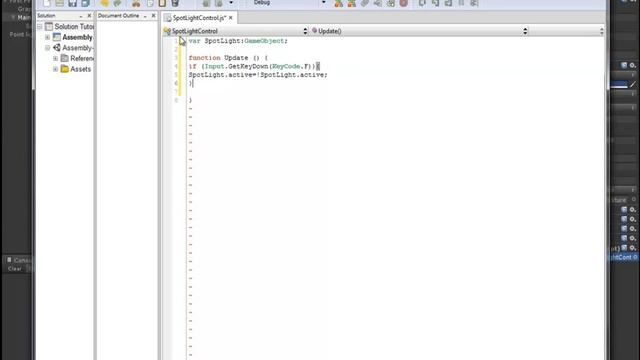Viewport: 640px width, 360px height.
Task: Select the Solution Tutor tree row
Action: [69, 27]
